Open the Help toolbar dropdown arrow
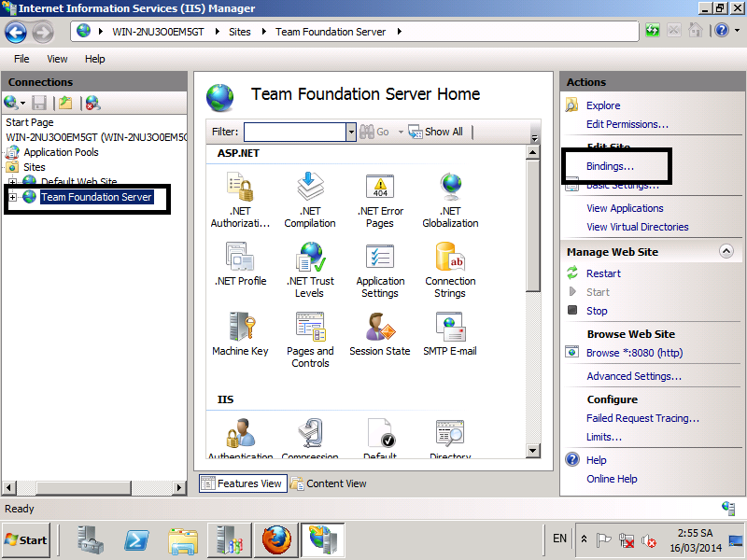Image resolution: width=747 pixels, height=560 pixels. click(737, 31)
